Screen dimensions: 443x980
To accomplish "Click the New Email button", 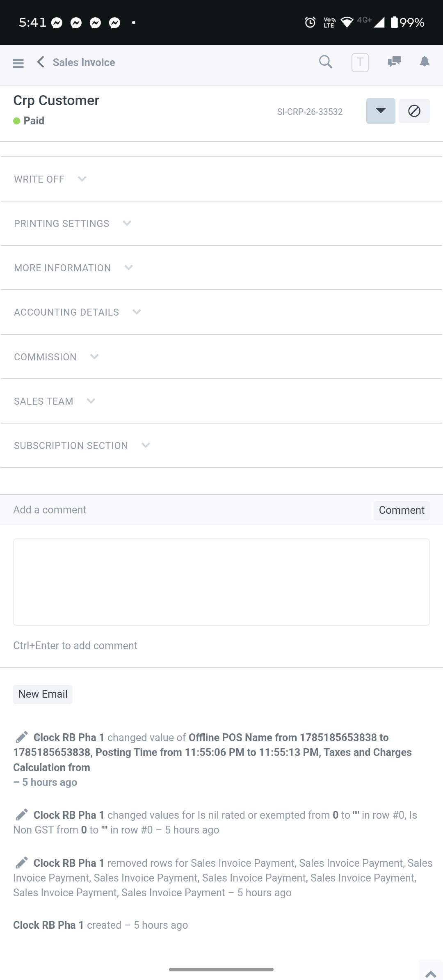I will point(43,694).
